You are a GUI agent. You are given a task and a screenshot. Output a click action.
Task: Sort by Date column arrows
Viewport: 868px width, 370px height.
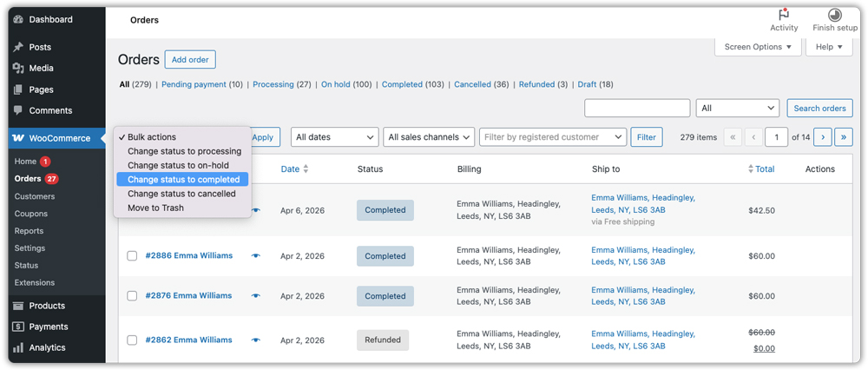point(306,169)
